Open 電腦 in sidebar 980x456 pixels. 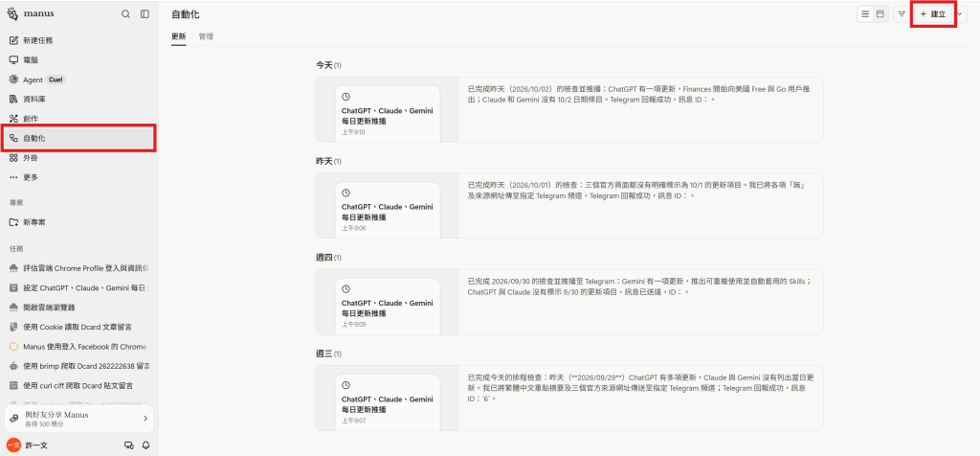point(78,60)
